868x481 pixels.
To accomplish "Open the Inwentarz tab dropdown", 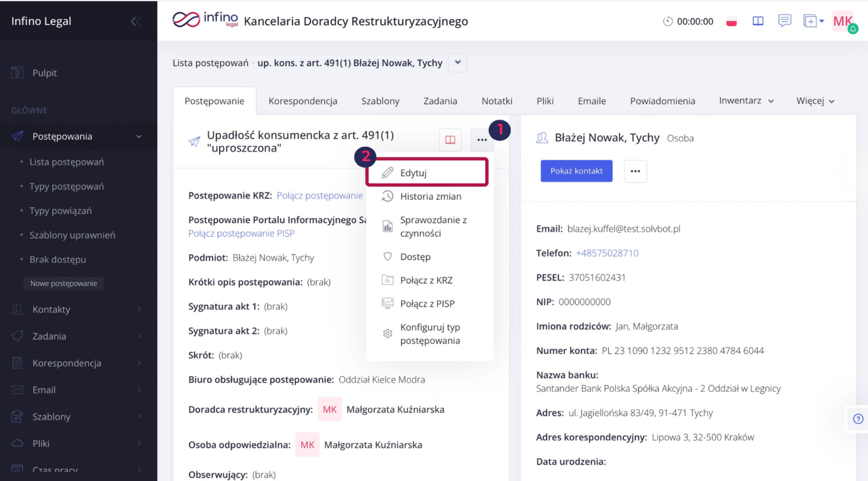I will pyautogui.click(x=746, y=101).
